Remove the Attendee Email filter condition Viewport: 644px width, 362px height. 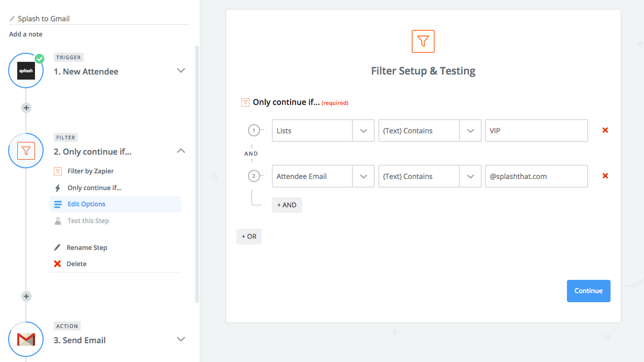[x=605, y=176]
